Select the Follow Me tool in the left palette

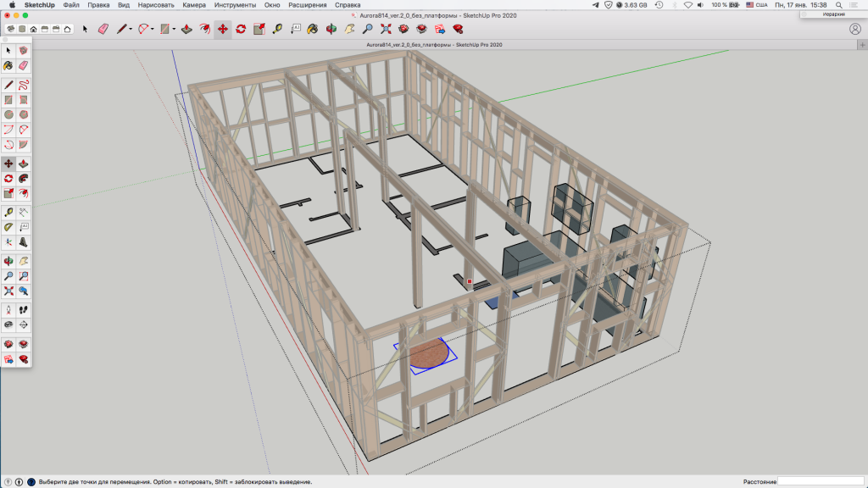point(24,179)
